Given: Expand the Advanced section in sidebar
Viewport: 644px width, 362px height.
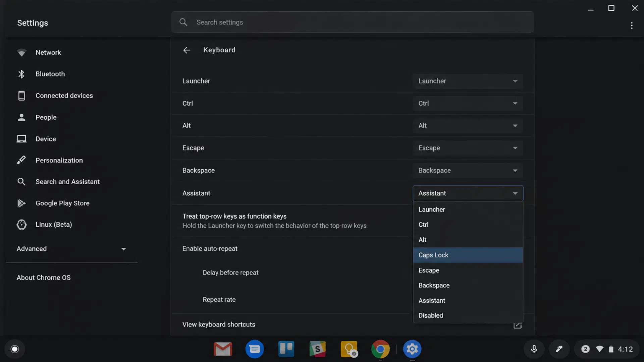Looking at the screenshot, I should [71, 249].
